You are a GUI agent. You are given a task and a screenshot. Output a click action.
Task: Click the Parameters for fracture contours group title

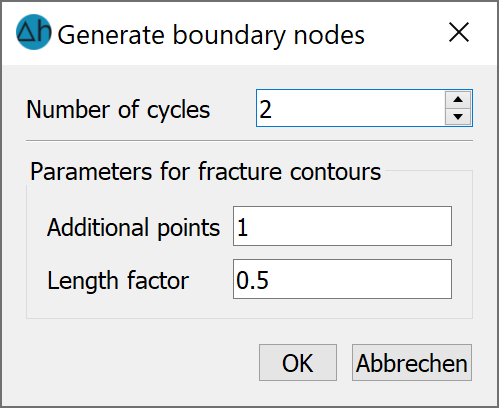tap(205, 172)
